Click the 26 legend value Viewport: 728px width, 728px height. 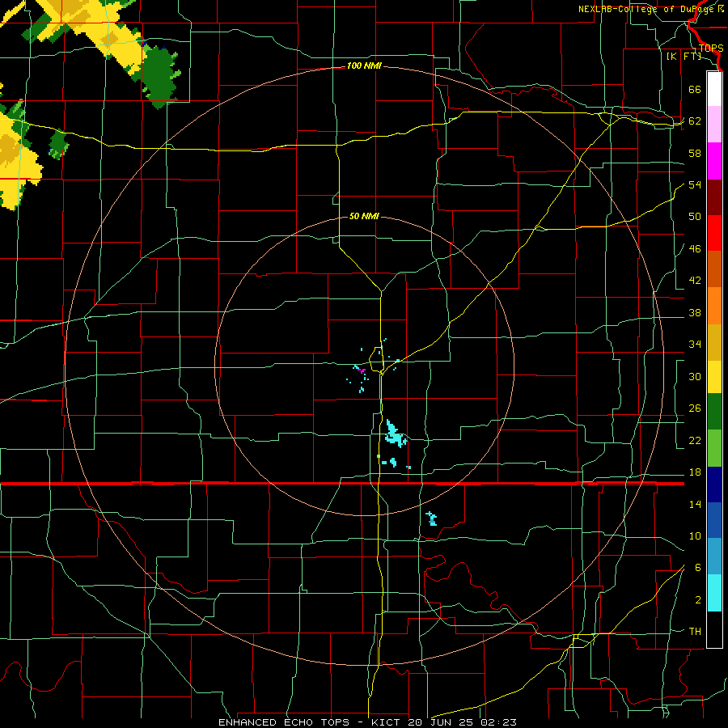(695, 408)
